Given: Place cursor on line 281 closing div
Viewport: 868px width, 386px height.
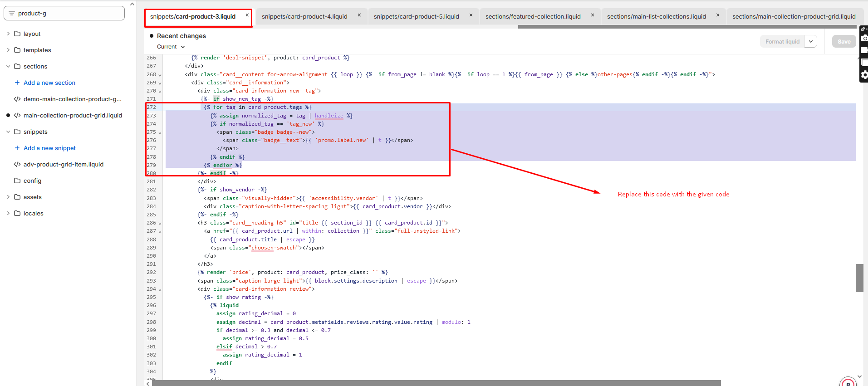Looking at the screenshot, I should pos(207,181).
